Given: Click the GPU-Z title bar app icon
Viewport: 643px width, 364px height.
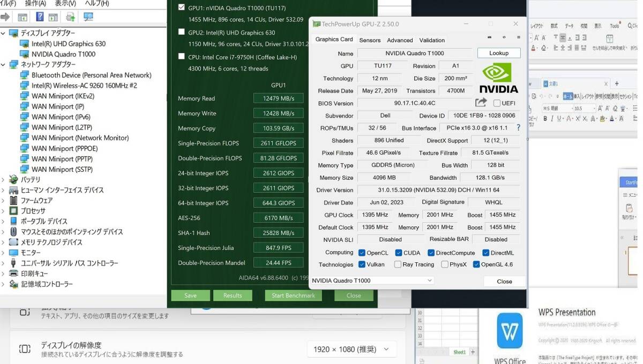Looking at the screenshot, I should (317, 24).
